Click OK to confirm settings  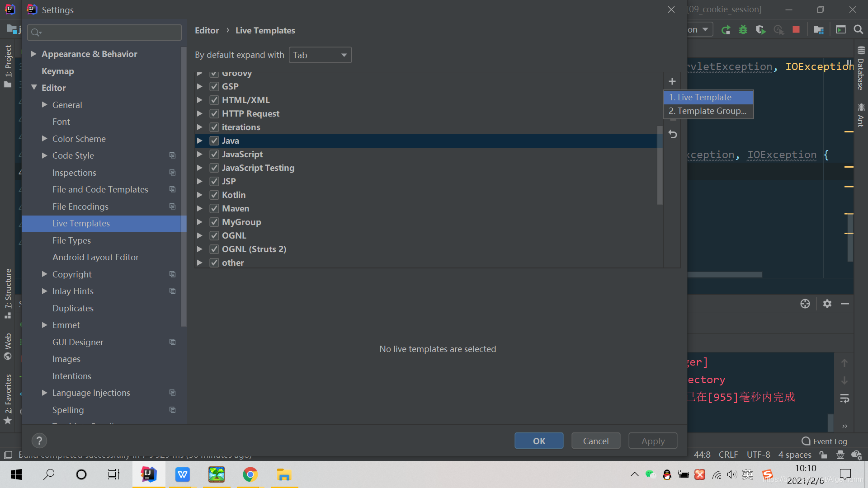pos(539,441)
